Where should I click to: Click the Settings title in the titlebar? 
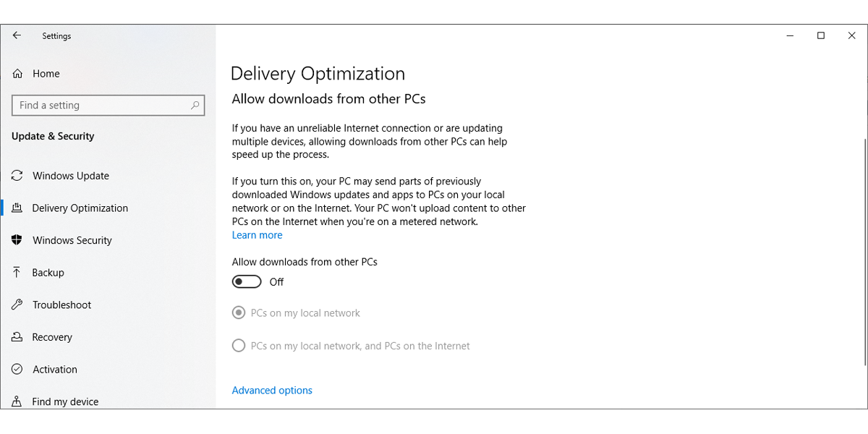[56, 35]
